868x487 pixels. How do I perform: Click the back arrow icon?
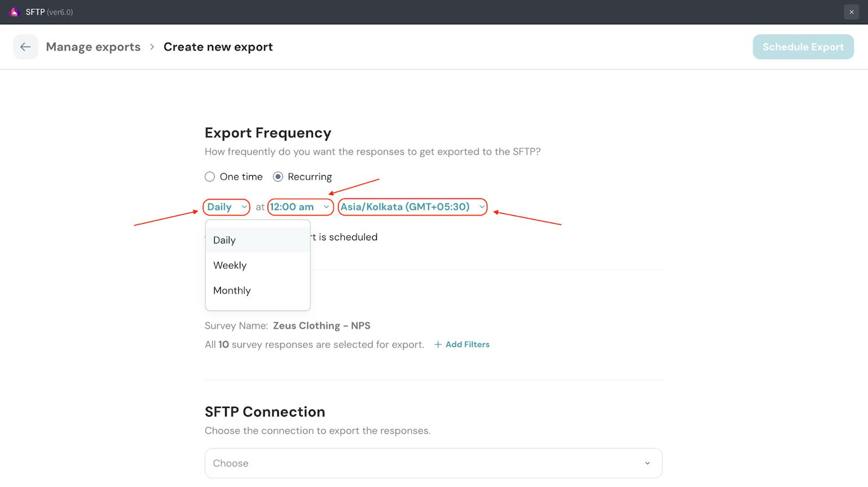25,47
